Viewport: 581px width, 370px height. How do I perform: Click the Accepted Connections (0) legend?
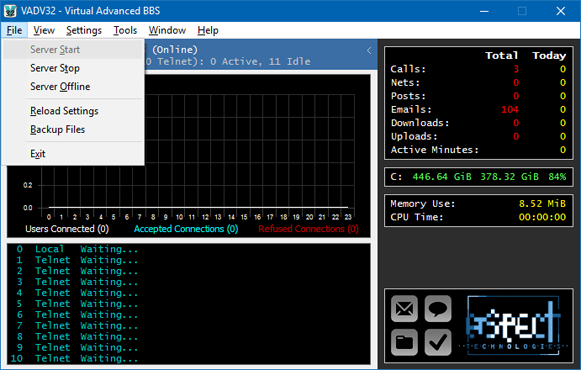click(186, 229)
